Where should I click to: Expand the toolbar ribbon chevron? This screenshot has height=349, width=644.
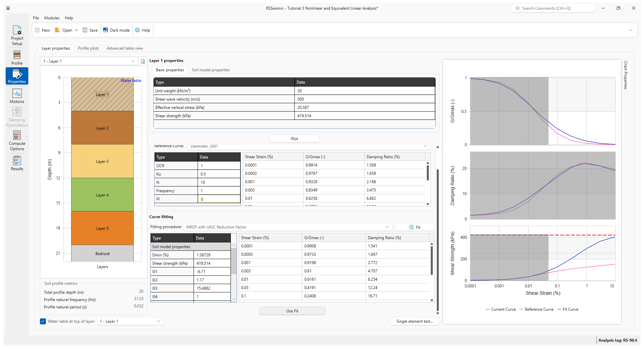pos(631,30)
